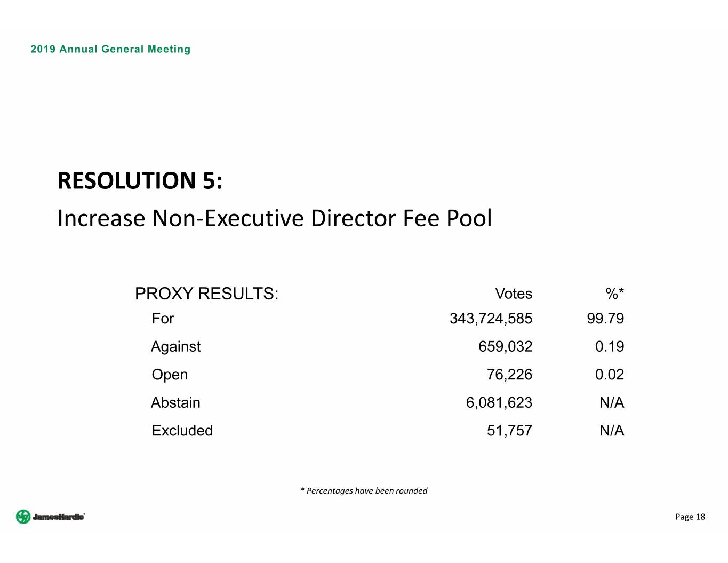This screenshot has height=563, width=728.
Task: Select the RESOLUTION 5 heading
Action: tap(140, 180)
